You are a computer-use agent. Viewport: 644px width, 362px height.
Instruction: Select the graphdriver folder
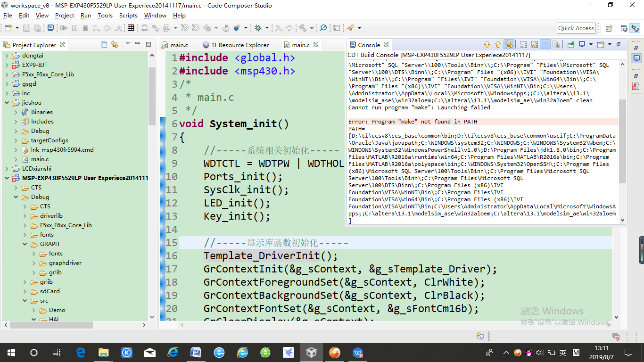(x=65, y=263)
